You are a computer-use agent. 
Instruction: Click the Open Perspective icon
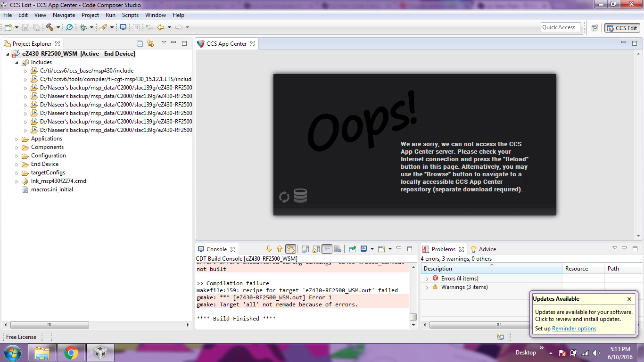(x=595, y=28)
